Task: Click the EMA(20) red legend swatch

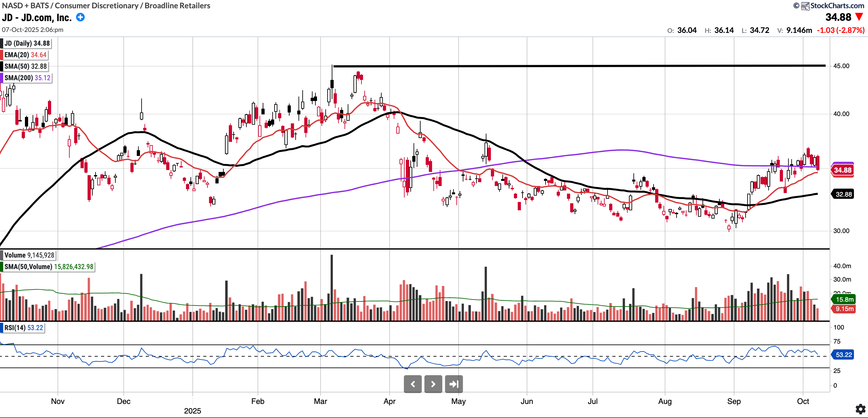Action: pyautogui.click(x=2, y=55)
